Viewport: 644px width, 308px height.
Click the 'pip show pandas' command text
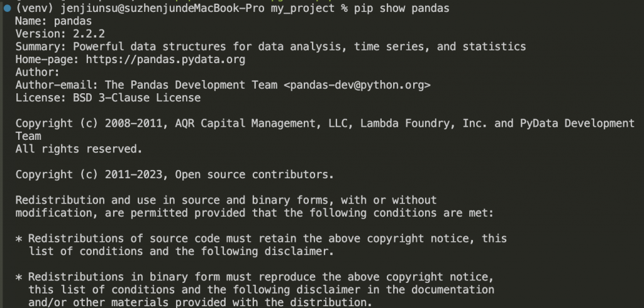click(402, 8)
